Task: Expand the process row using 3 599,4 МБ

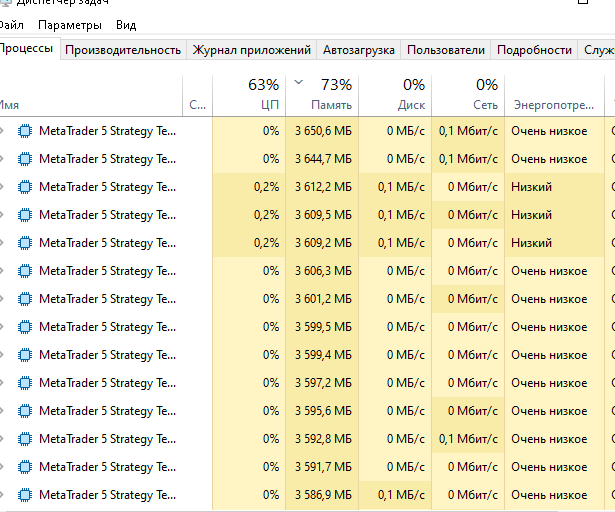Action: pos(2,355)
